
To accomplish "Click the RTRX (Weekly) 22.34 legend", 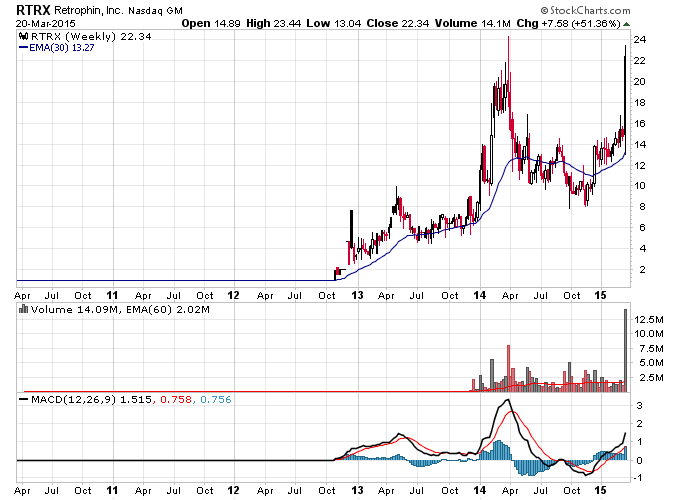I will point(91,36).
